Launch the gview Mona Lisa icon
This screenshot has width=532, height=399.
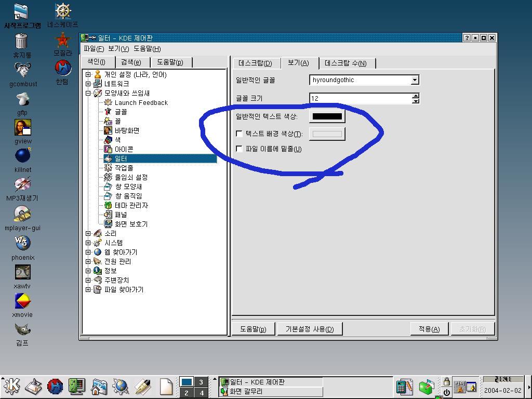(x=23, y=128)
